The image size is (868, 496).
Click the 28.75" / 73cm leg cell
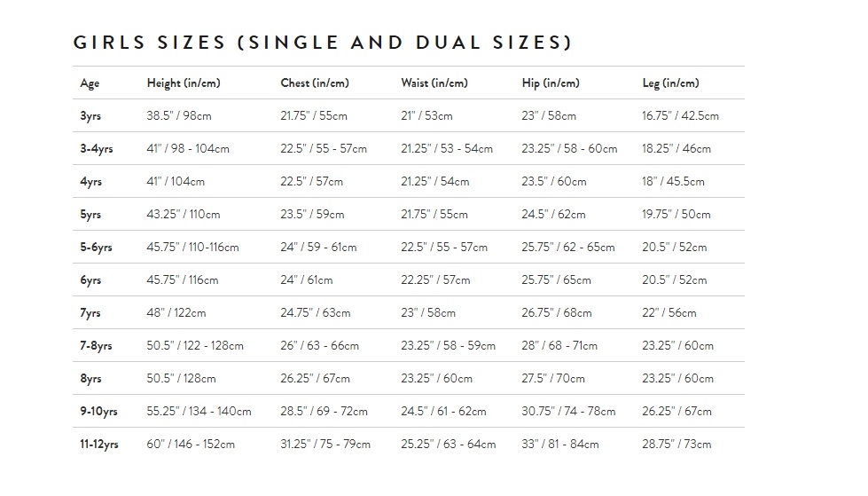(x=676, y=444)
